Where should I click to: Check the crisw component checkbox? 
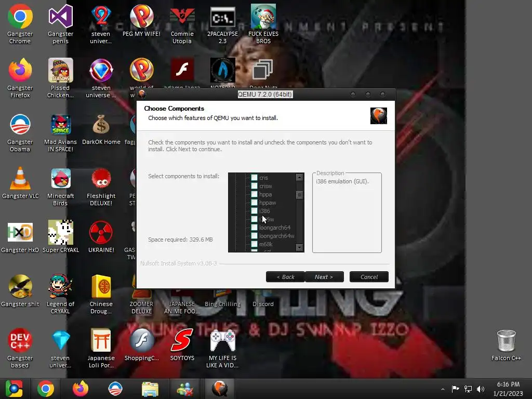click(254, 186)
